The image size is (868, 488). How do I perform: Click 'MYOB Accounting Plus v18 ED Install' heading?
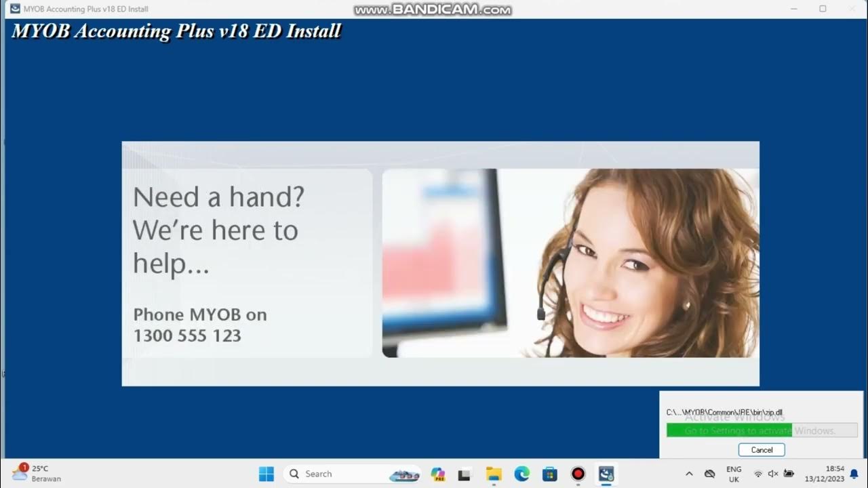tap(176, 31)
